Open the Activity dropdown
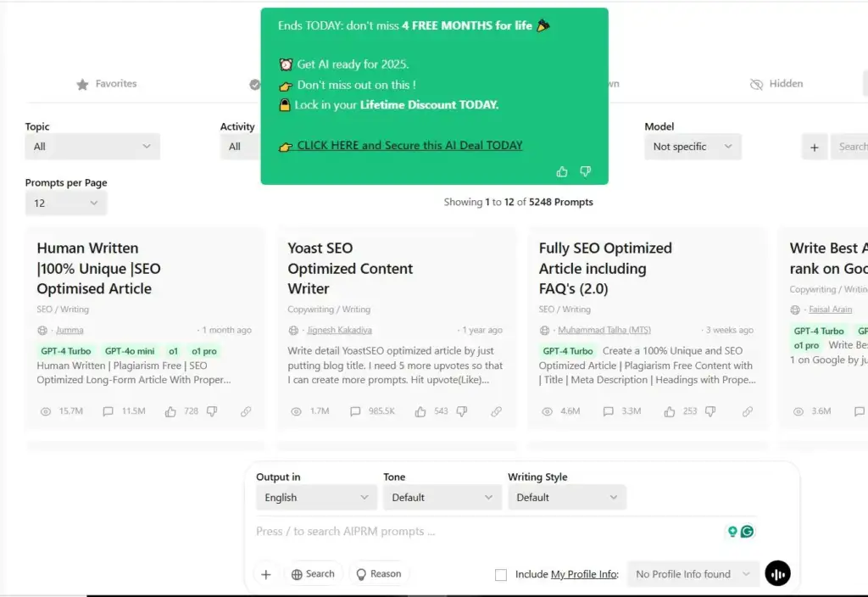 240,147
